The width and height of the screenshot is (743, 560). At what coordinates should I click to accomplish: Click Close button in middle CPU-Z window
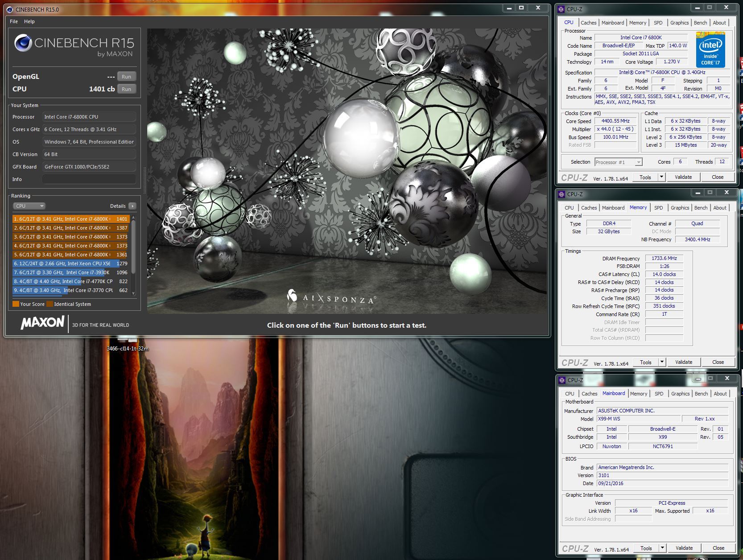point(718,362)
